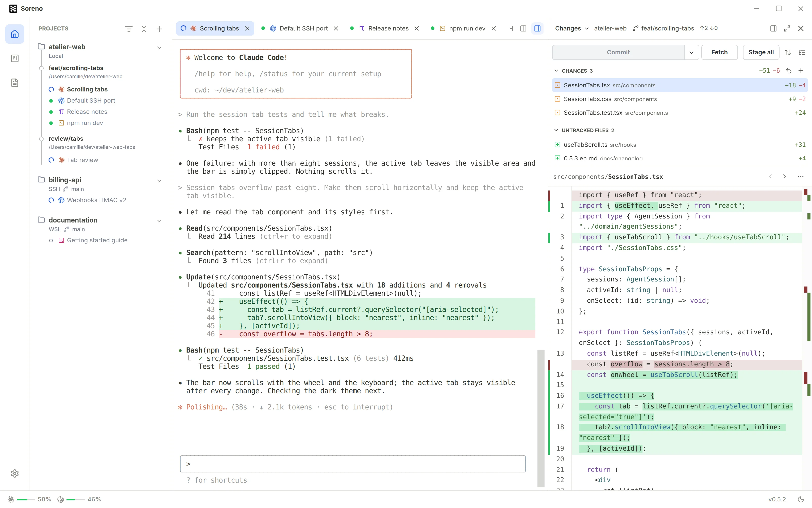Open the Changes panel dropdown

(x=572, y=28)
